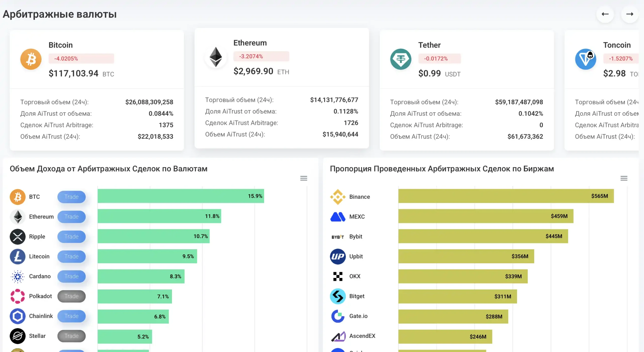Click the gray Trade button for Polkadot
Image resolution: width=644 pixels, height=352 pixels.
[x=71, y=296]
